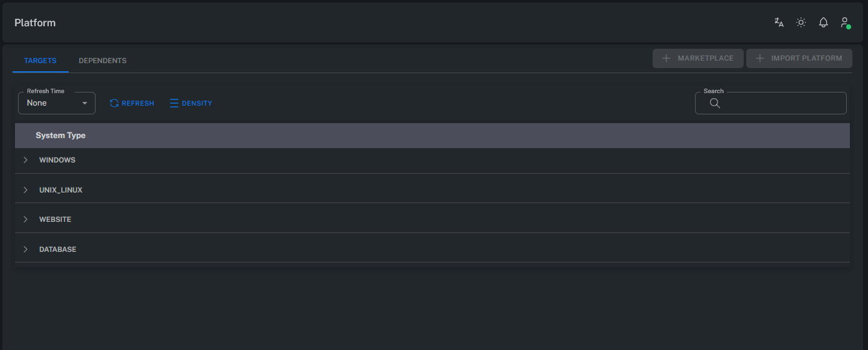Screen dimensions: 868x350
Task: Expand the DATABASE row chevron
Action: tap(26, 249)
